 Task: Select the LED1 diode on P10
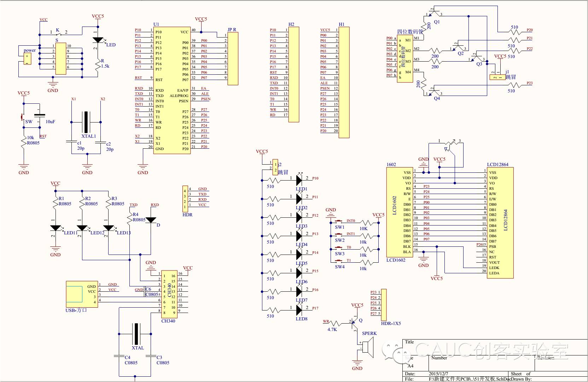pyautogui.click(x=300, y=180)
